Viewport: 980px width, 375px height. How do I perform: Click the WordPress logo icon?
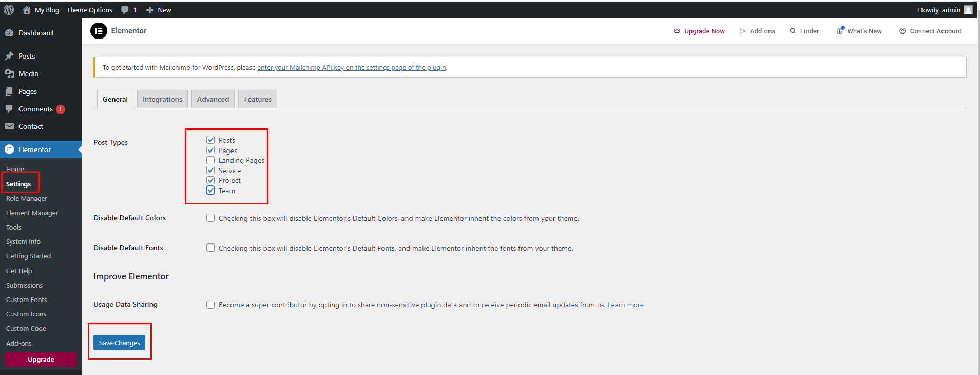(9, 10)
